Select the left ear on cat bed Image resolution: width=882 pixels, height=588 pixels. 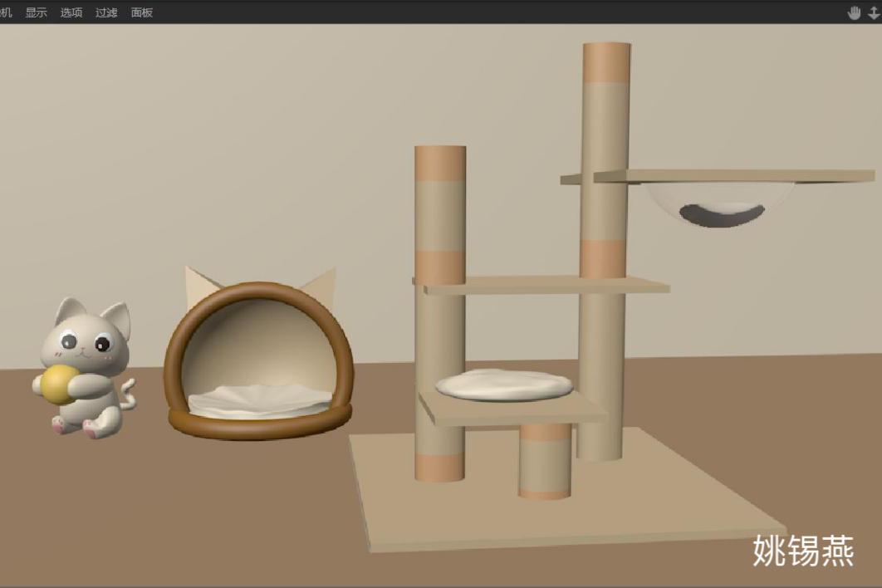coord(198,282)
